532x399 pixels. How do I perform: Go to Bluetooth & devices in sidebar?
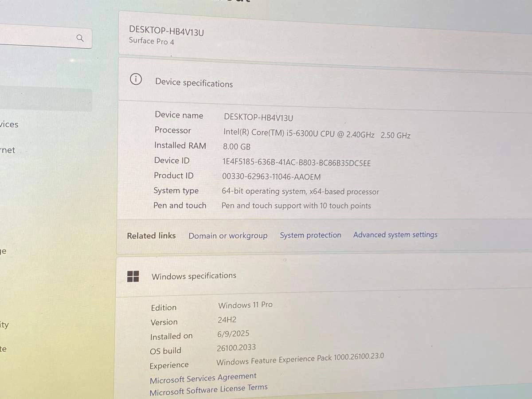[9, 125]
